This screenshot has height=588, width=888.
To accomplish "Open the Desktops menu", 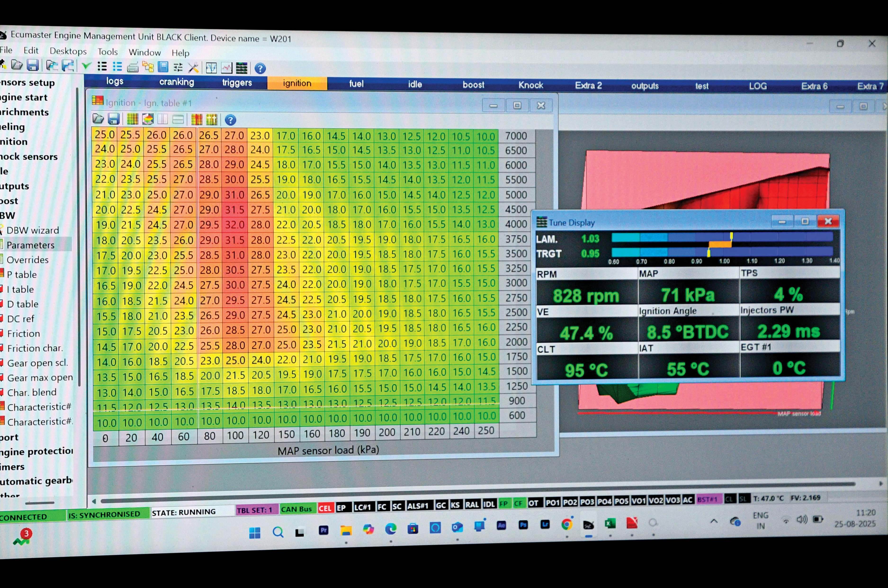I will coord(68,51).
